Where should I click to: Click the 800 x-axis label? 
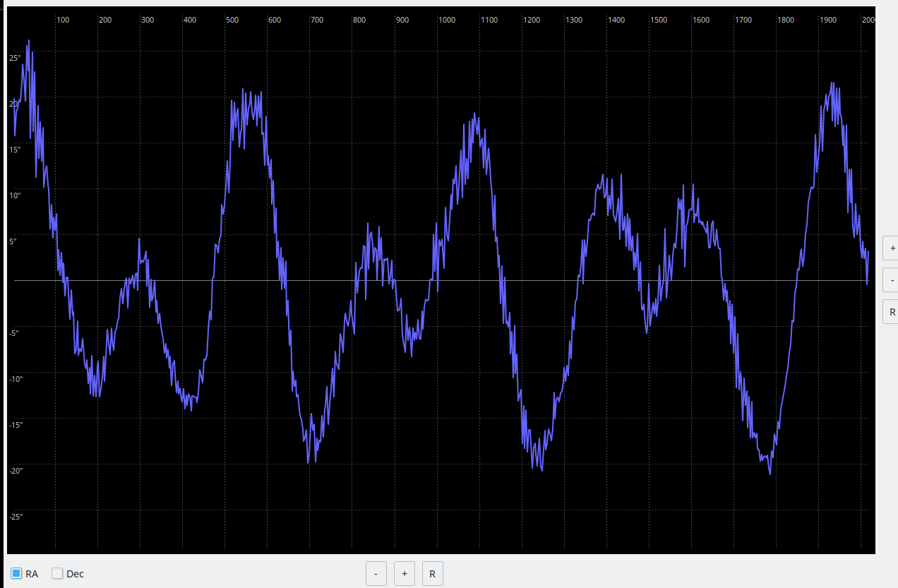pos(359,20)
